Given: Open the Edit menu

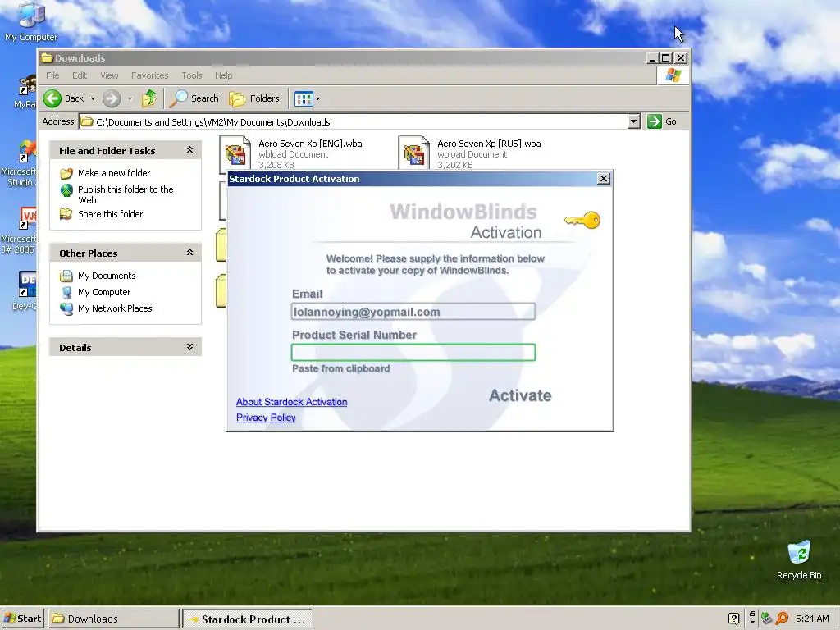Looking at the screenshot, I should (x=80, y=75).
